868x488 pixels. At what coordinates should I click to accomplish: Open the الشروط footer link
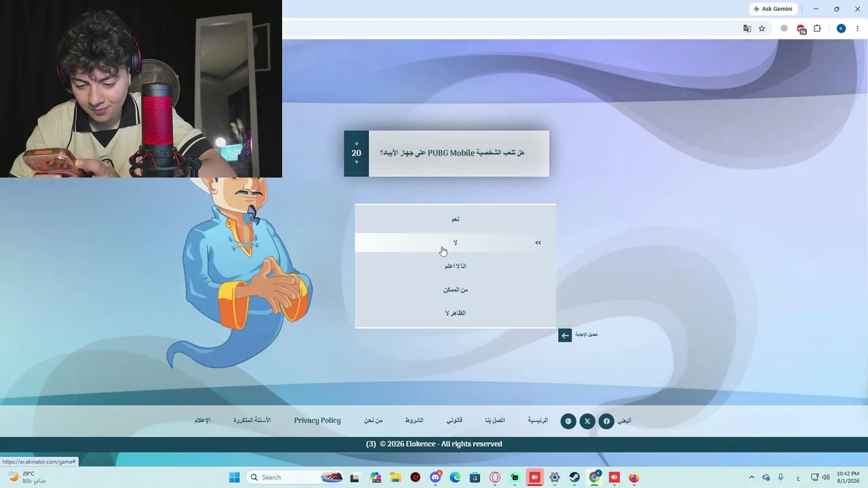(414, 420)
